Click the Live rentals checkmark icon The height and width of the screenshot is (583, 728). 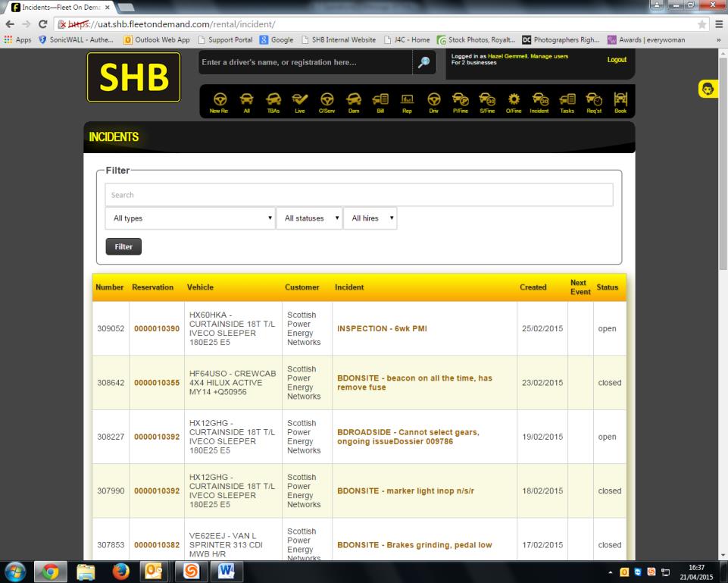[x=299, y=102]
